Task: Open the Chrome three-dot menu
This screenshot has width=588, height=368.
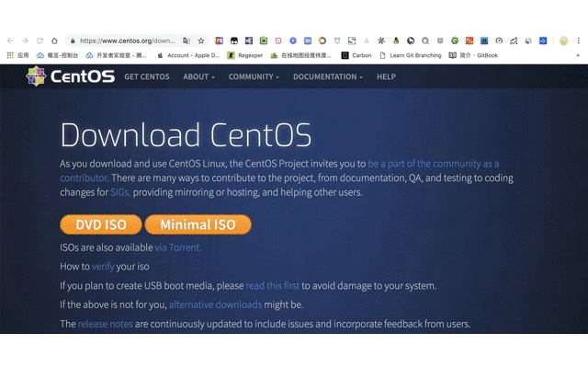Action: point(579,40)
